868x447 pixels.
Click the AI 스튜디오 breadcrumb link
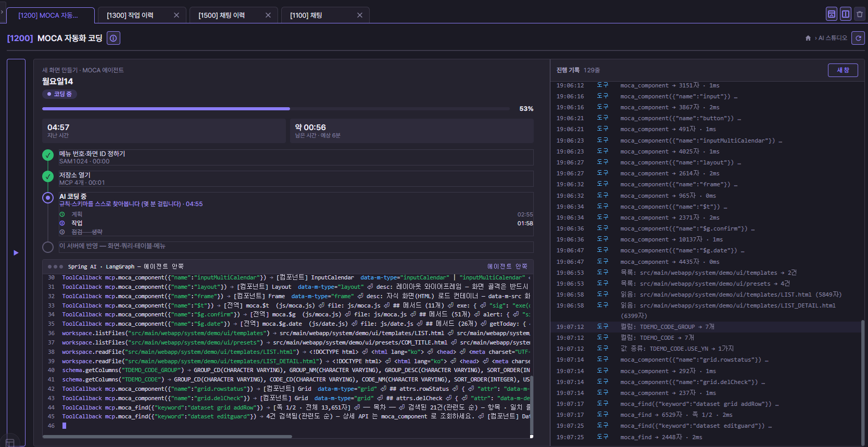[x=833, y=38]
